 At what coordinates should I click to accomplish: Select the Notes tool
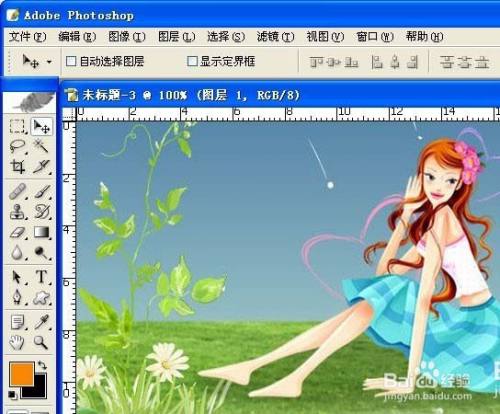tap(17, 322)
